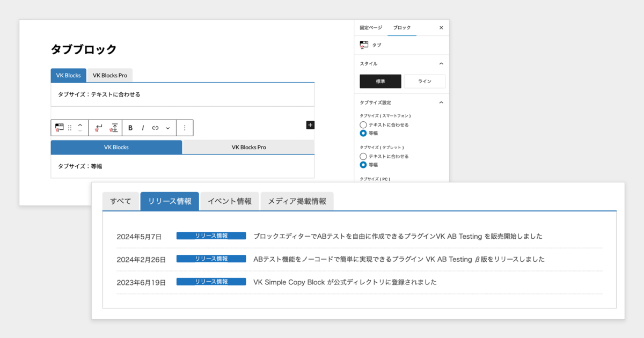Apply italic formatting in the block toolbar
The width and height of the screenshot is (644, 338).
coord(143,127)
